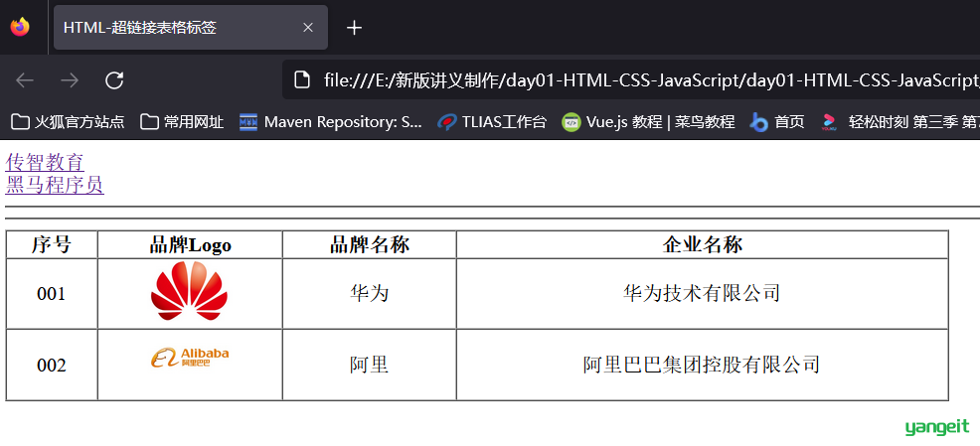Screen dimensions: 980x446
Task: Click the 品牌名称 table header
Action: (370, 244)
